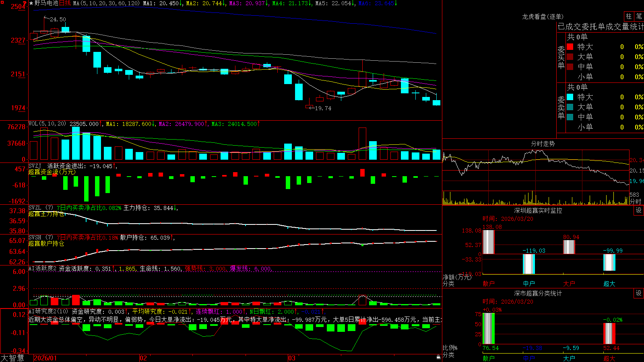Click the 散户 bar in 深圳超赢实时监控

[x=488, y=242]
